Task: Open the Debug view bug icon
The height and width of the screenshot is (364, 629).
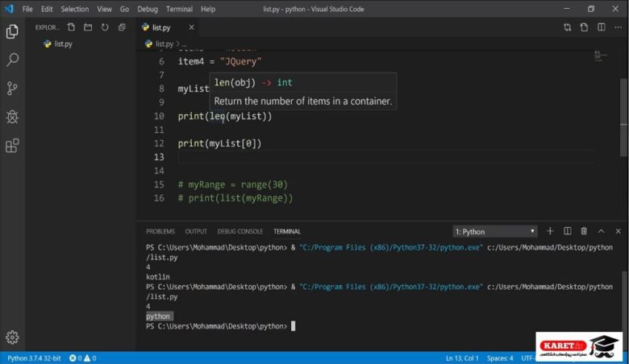Action: pos(12,117)
